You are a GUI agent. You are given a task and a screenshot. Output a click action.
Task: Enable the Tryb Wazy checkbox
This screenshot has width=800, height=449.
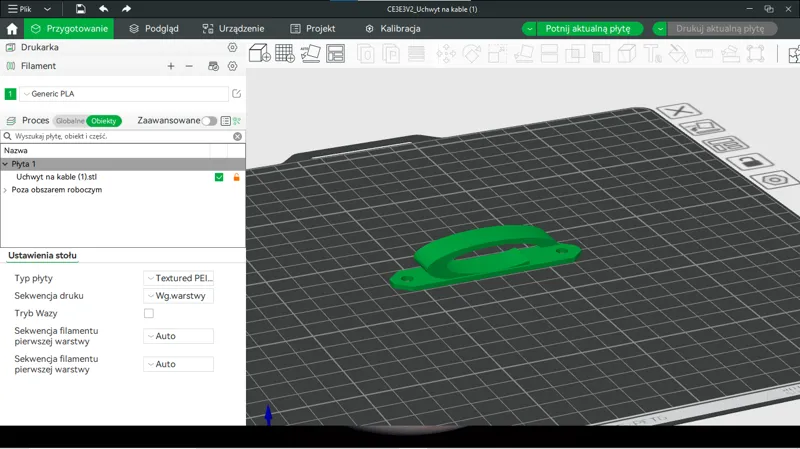pyautogui.click(x=148, y=313)
